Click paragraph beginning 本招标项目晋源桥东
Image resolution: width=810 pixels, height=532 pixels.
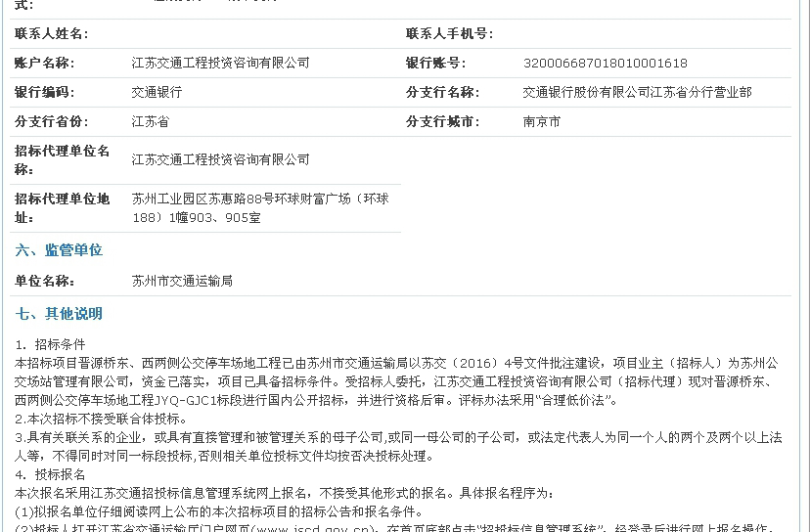point(397,381)
